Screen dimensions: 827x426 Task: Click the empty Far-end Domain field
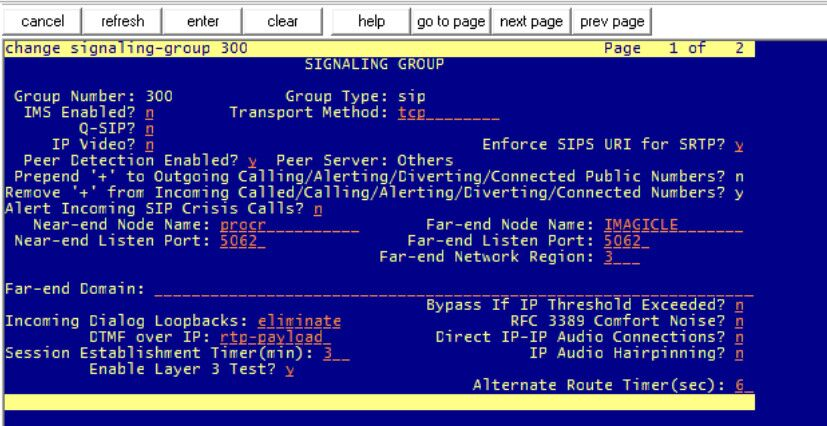[x=450, y=289]
